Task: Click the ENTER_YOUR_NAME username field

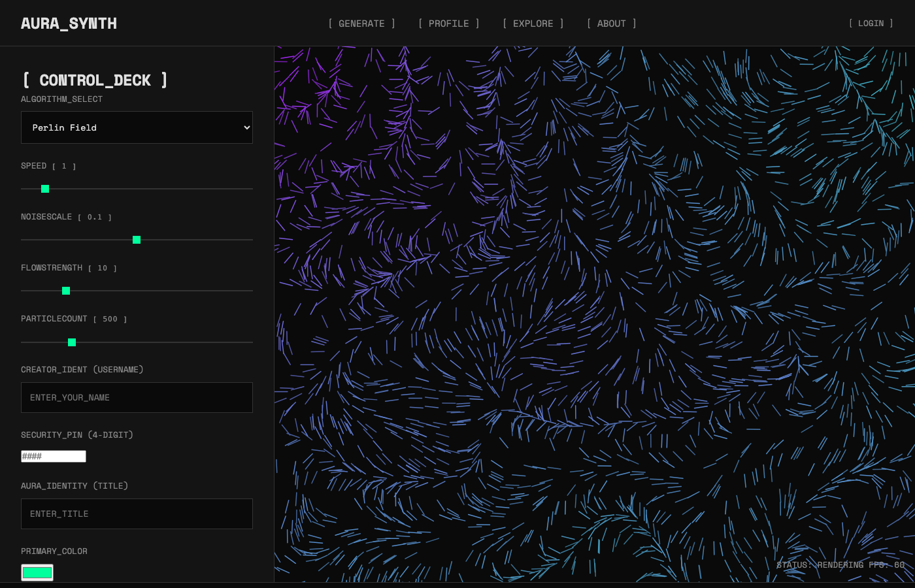Action: pyautogui.click(x=137, y=397)
